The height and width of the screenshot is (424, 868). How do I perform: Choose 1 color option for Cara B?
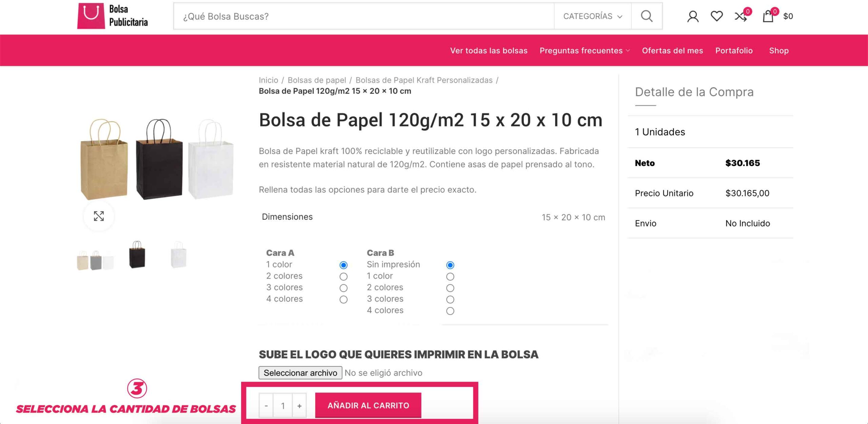pyautogui.click(x=450, y=277)
